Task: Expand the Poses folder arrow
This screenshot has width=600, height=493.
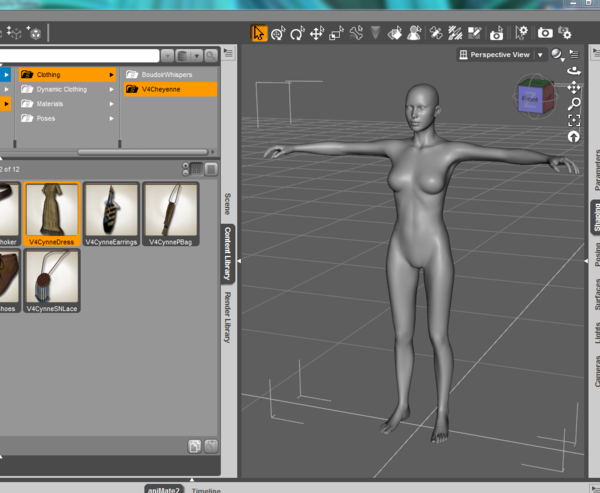Action: pos(111,118)
